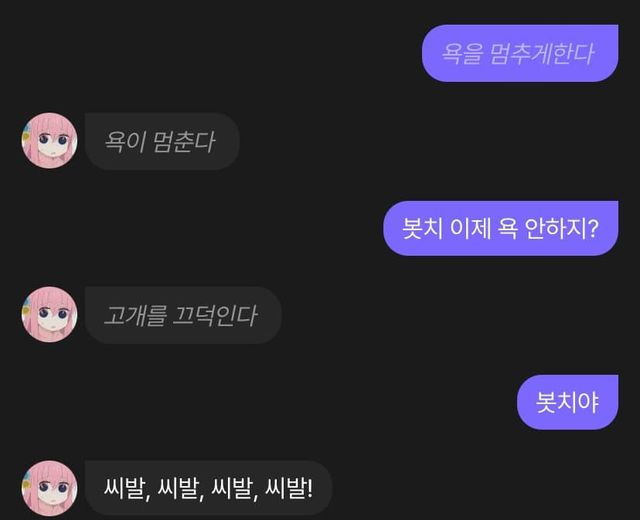Tap the word 욕을 in the top bubble
Screen dimensions: 640x520
462,53
